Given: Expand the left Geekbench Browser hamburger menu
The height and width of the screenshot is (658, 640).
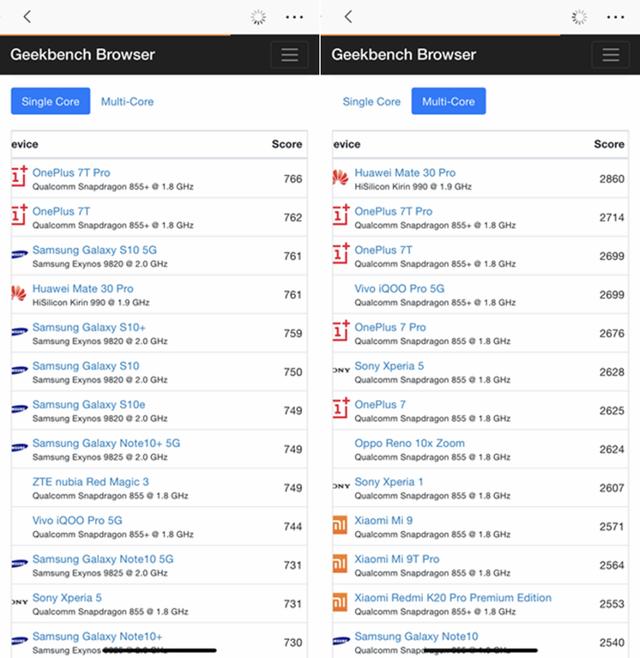Looking at the screenshot, I should click(x=290, y=55).
